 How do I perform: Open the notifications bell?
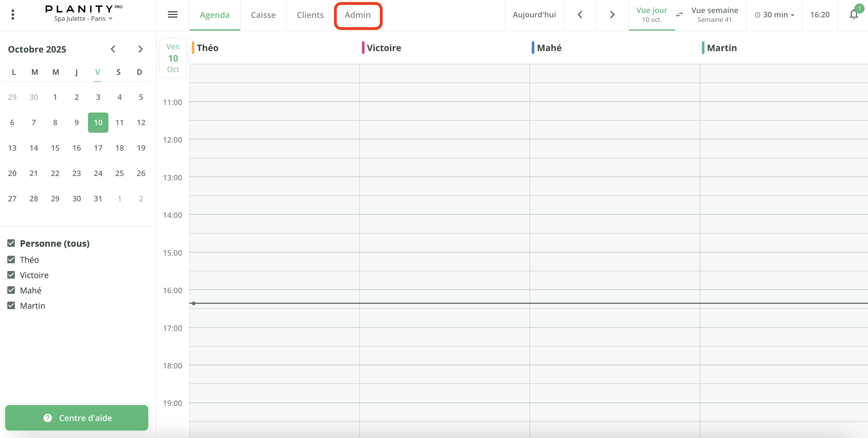click(x=854, y=14)
